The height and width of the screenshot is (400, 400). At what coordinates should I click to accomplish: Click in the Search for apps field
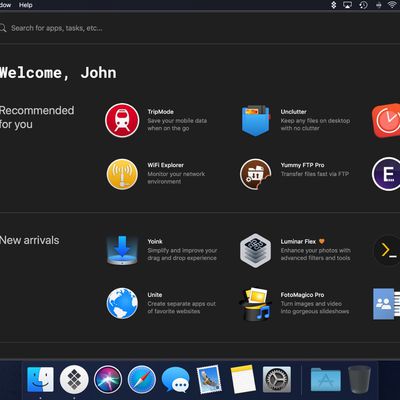click(57, 28)
